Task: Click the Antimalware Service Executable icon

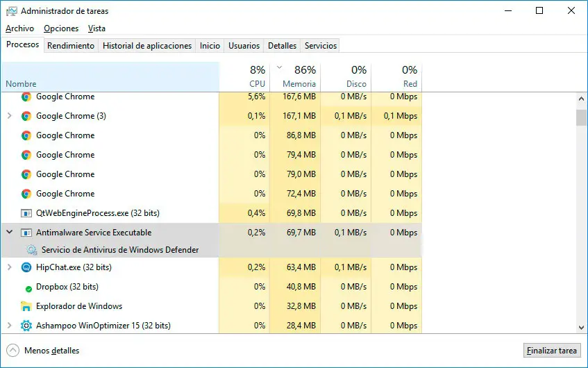Action: [x=26, y=233]
